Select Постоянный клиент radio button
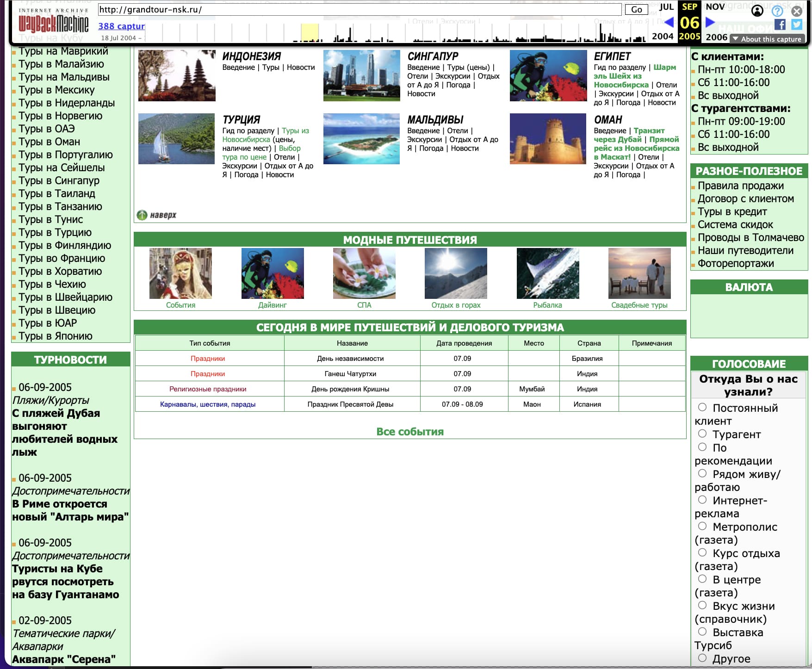The image size is (812, 669). point(702,407)
